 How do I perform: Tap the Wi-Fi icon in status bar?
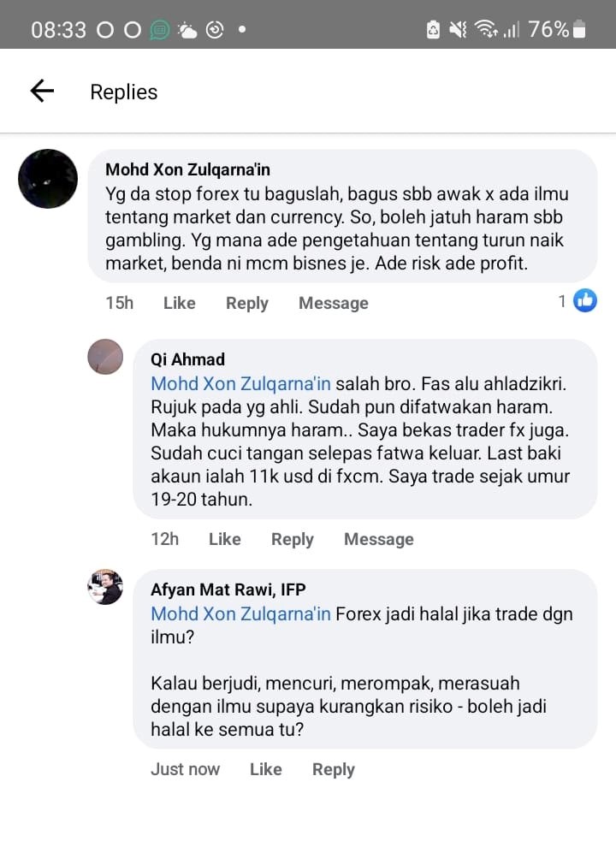point(486,28)
